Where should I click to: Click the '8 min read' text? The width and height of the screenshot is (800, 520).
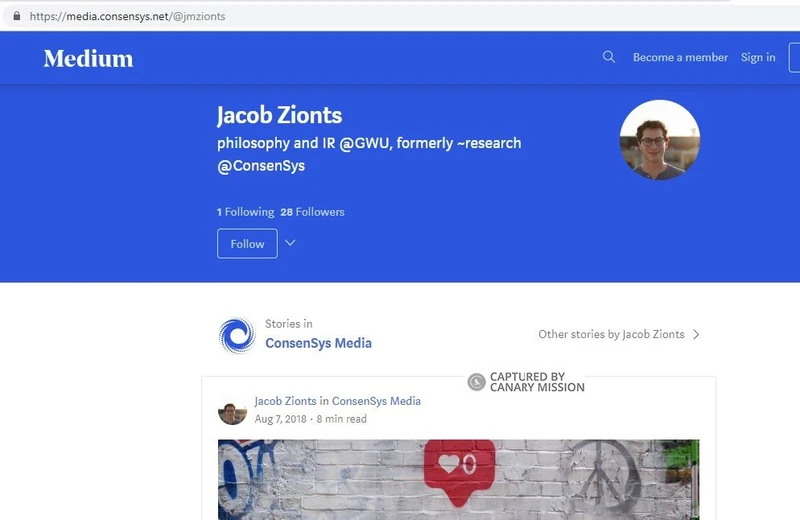341,419
